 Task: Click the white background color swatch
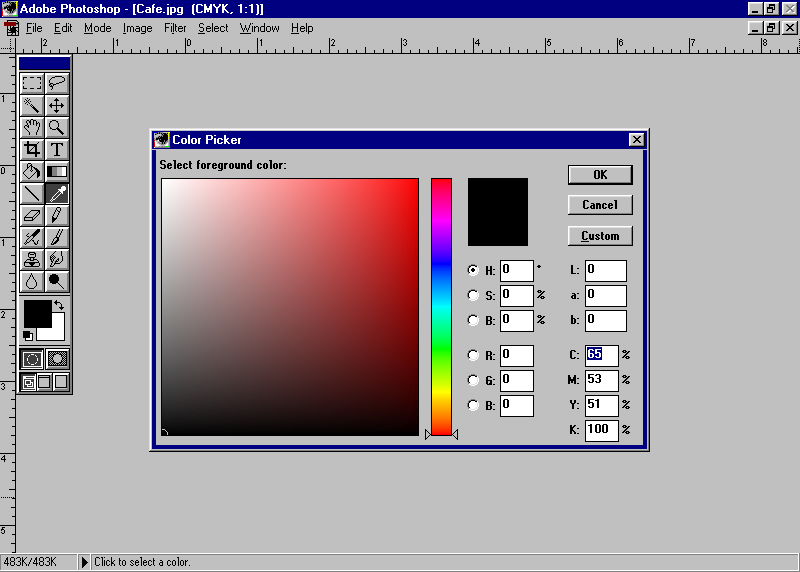(x=57, y=332)
